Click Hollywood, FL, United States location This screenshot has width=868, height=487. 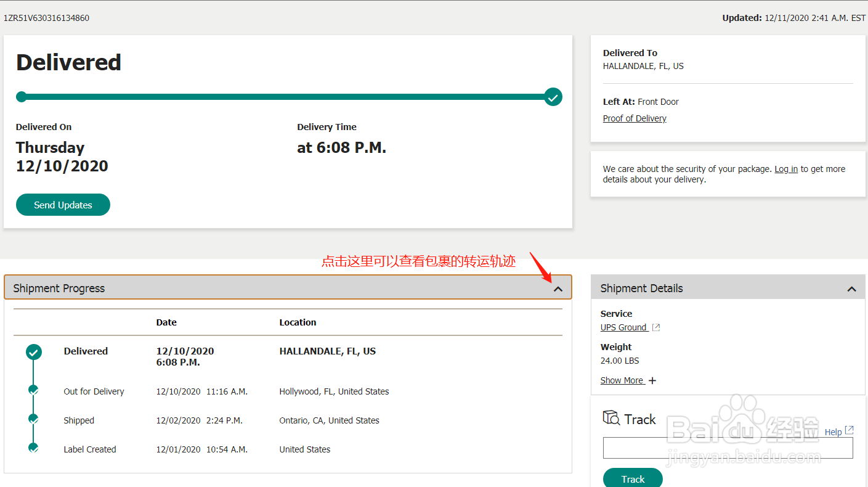[334, 391]
